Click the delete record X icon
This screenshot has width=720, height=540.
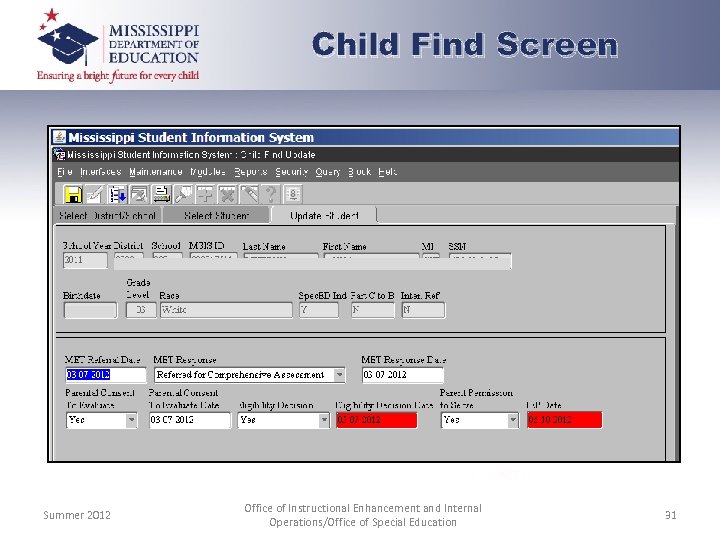coord(227,194)
